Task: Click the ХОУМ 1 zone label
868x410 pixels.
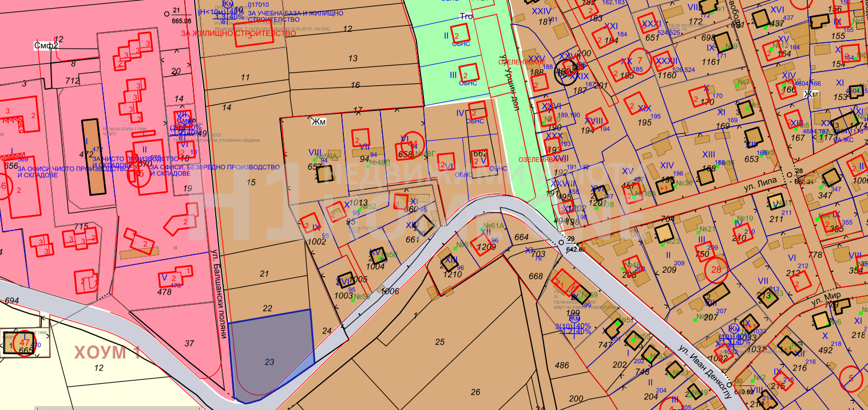Action: click(x=107, y=353)
